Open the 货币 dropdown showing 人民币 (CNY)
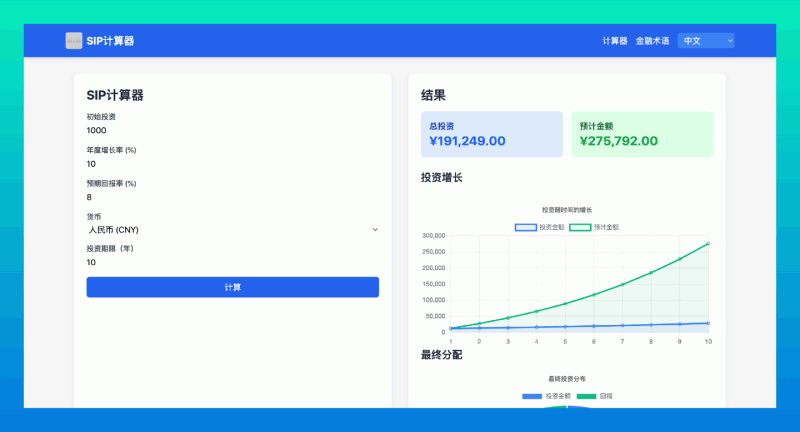The image size is (800, 432). 233,230
